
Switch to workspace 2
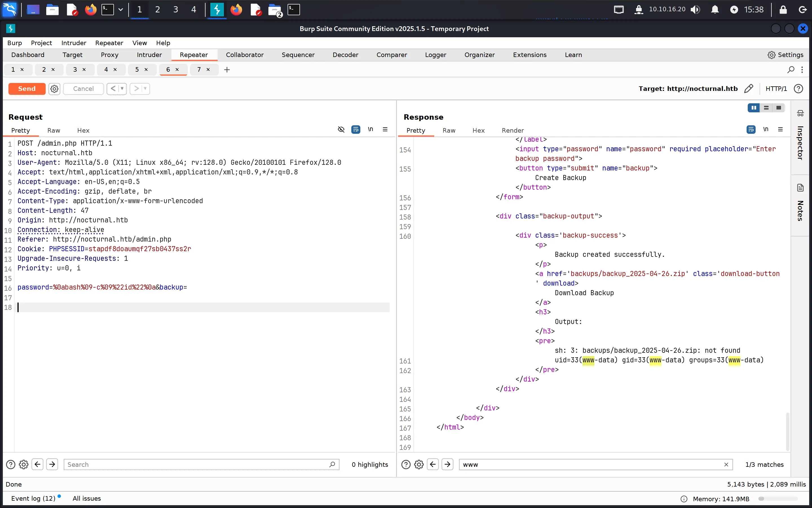click(x=157, y=9)
